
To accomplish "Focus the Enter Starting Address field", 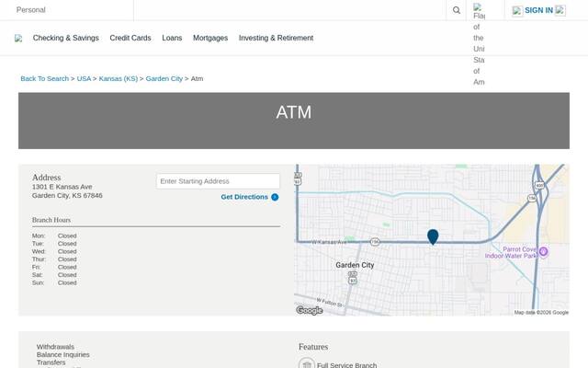I will pos(218,181).
